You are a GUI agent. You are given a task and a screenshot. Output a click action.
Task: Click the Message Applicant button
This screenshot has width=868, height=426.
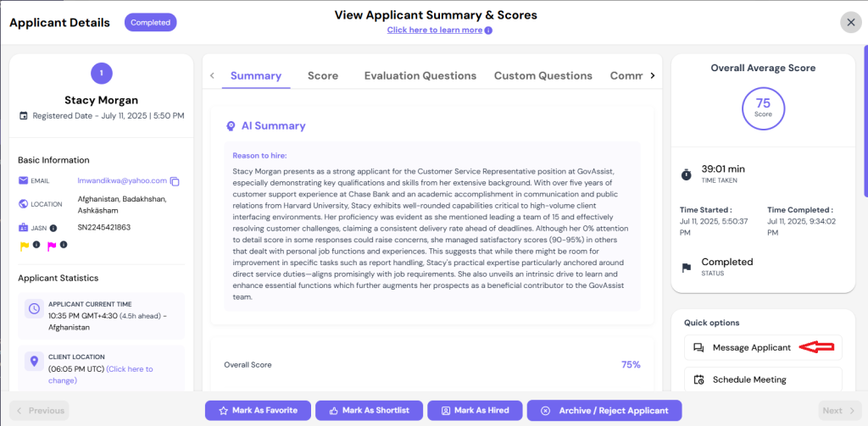coord(763,347)
